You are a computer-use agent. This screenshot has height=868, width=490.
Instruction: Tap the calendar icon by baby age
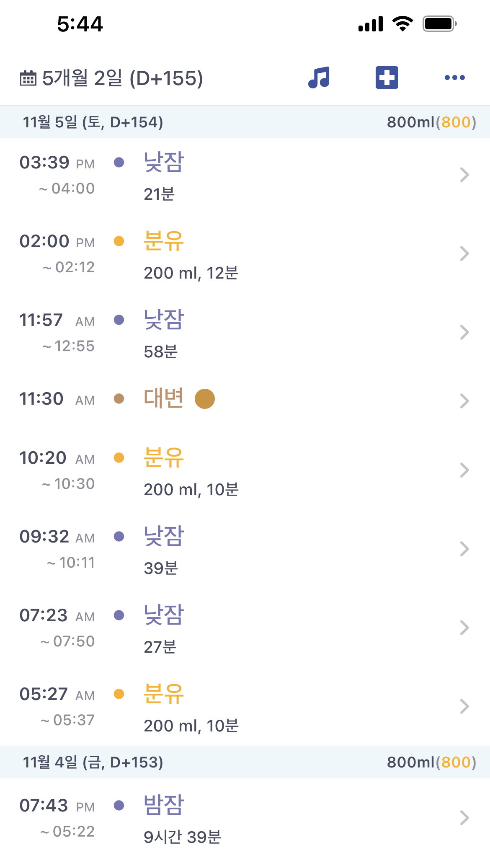[28, 78]
